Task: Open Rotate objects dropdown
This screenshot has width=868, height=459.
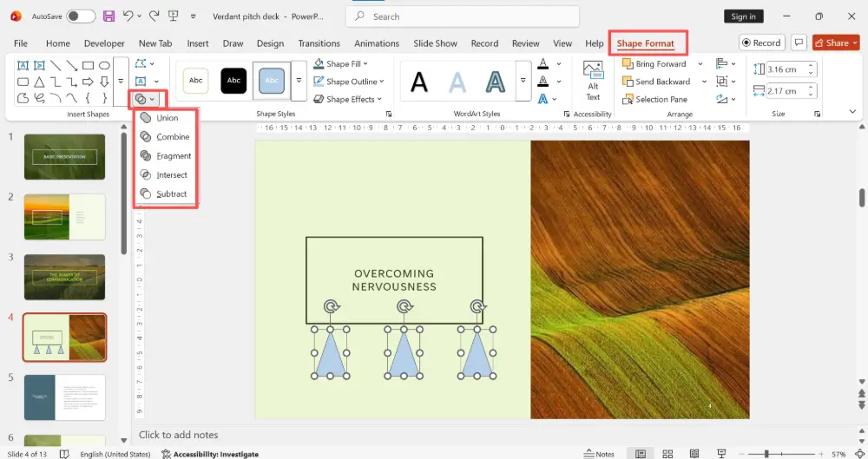Action: click(x=726, y=99)
